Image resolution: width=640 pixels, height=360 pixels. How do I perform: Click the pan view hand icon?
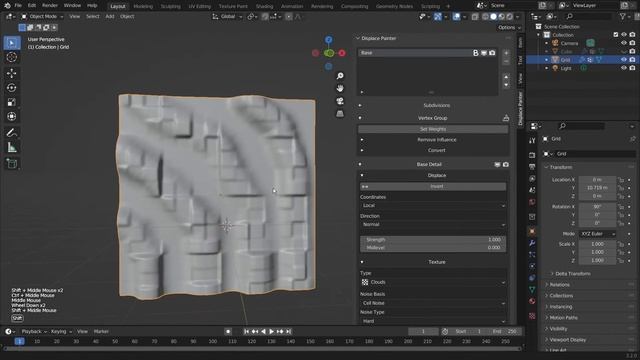coord(340,88)
